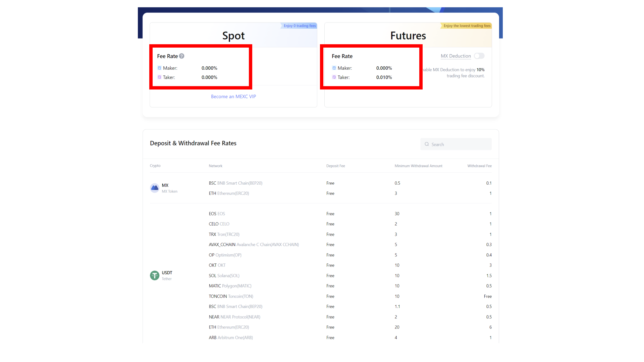Open the Become an MEXC VIP link
The width and height of the screenshot is (644, 362).
coord(233,97)
